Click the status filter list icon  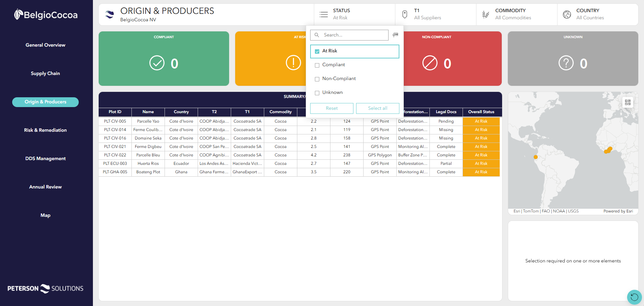(324, 15)
